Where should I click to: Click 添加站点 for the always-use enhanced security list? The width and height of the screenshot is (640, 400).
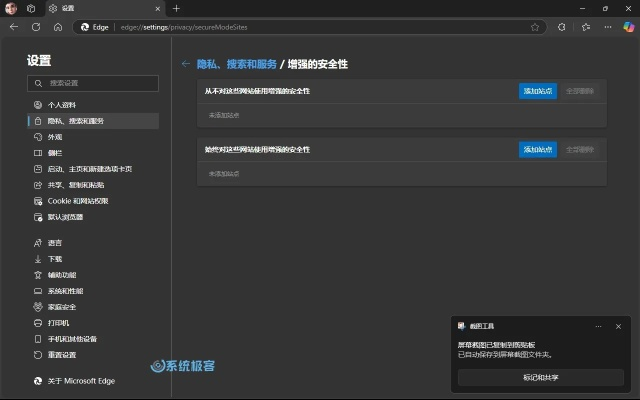[538, 149]
